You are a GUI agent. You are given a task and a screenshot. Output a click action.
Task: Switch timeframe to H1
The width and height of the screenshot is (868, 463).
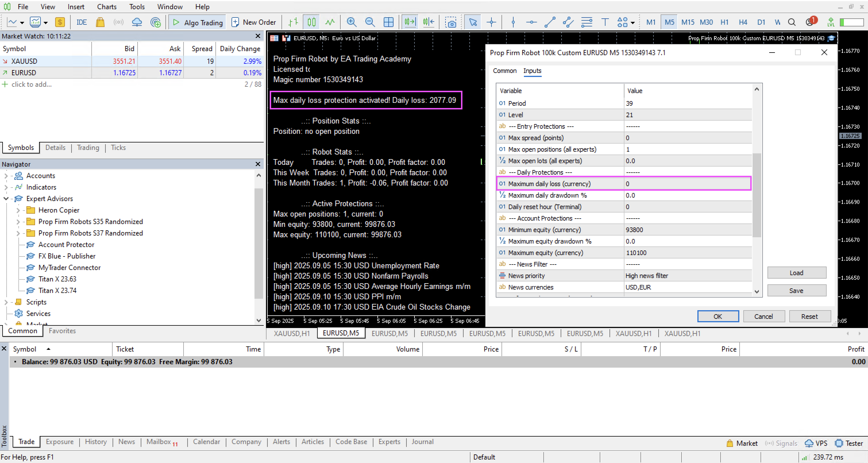pos(724,22)
